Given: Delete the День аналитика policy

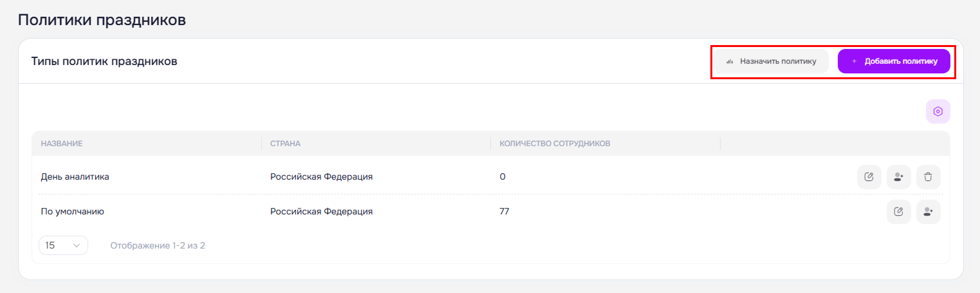Looking at the screenshot, I should 928,177.
